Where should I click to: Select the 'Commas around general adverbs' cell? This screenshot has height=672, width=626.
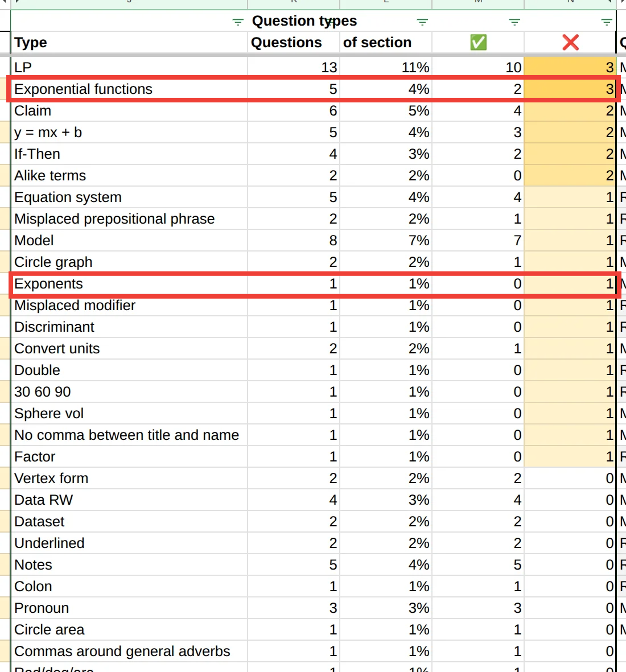(129, 651)
